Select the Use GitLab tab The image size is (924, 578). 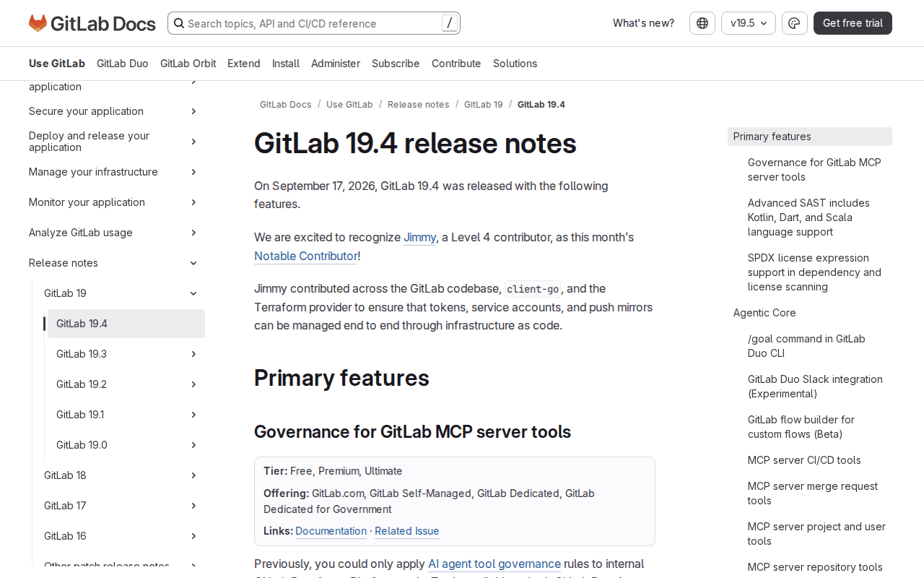[x=57, y=64]
